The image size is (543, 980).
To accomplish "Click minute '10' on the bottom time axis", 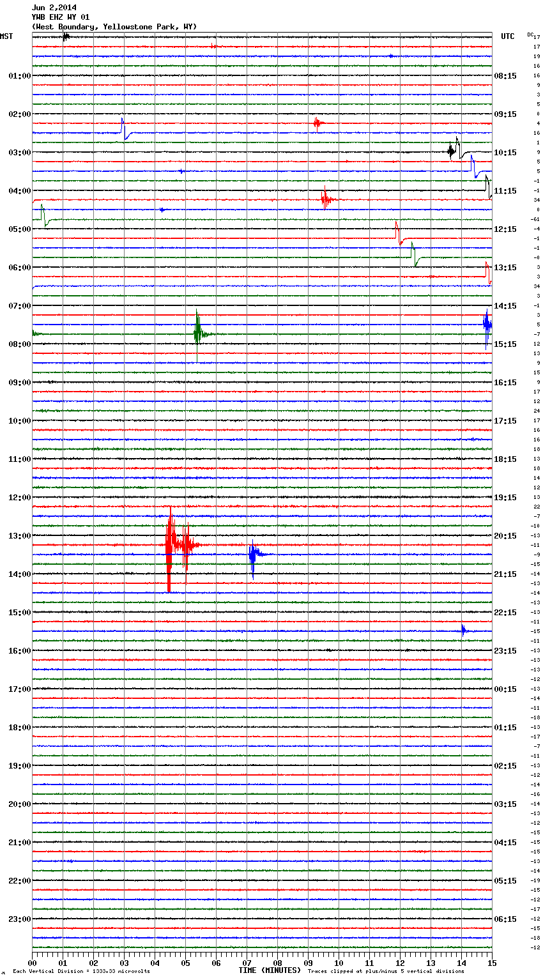I will pyautogui.click(x=339, y=963).
